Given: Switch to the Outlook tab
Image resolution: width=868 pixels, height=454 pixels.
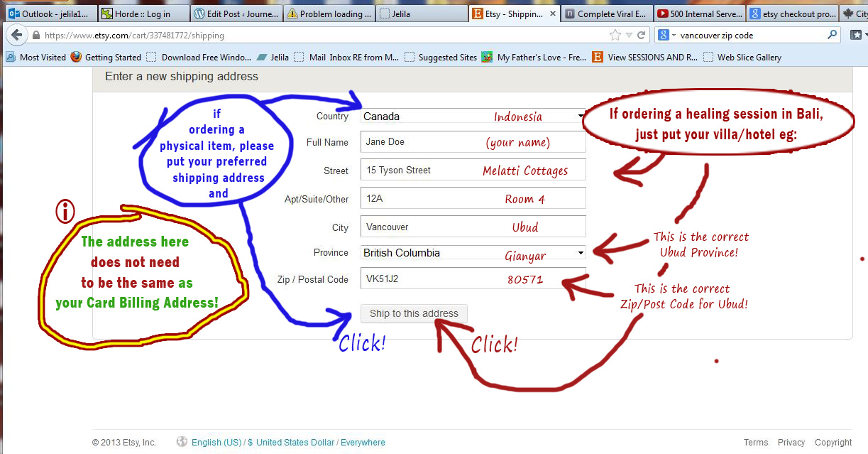Looking at the screenshot, I should click(48, 13).
